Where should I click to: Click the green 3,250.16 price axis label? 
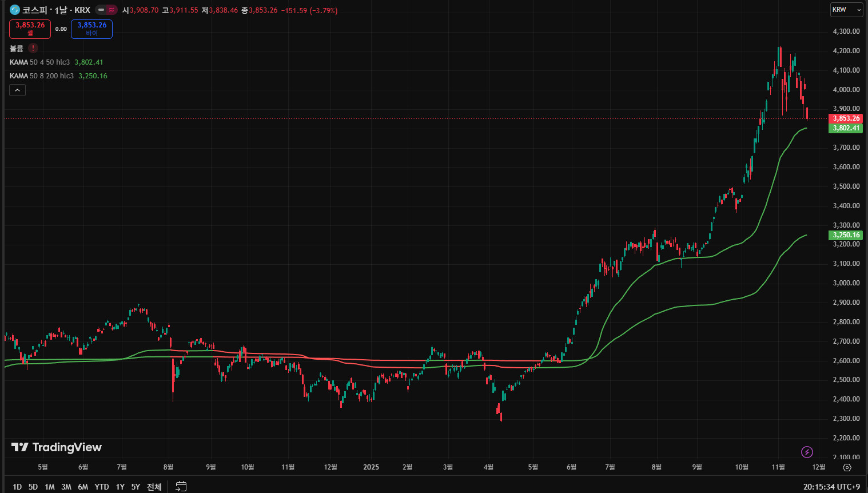(846, 235)
